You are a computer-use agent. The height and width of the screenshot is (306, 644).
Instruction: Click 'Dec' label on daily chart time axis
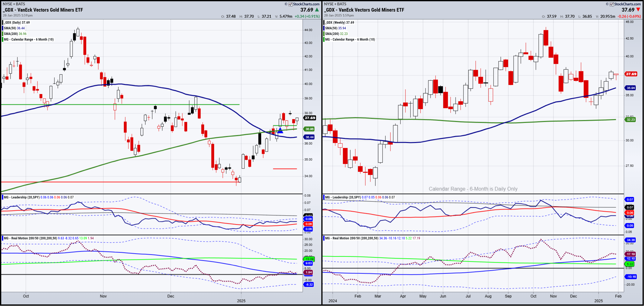171,296
